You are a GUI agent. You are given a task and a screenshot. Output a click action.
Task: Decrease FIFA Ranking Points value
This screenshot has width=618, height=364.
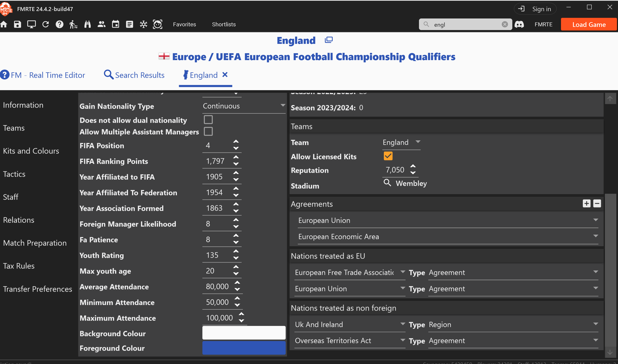[x=236, y=164]
